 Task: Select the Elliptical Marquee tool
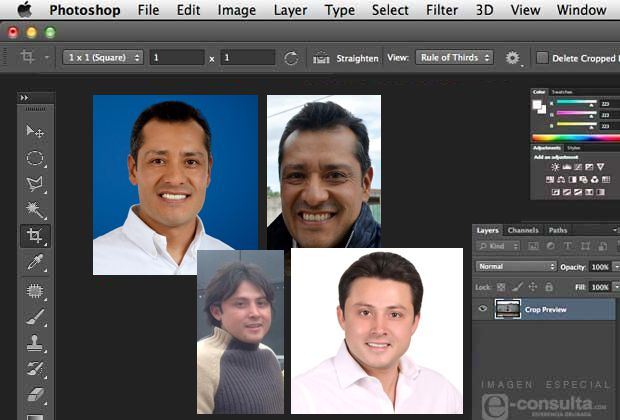[35, 158]
